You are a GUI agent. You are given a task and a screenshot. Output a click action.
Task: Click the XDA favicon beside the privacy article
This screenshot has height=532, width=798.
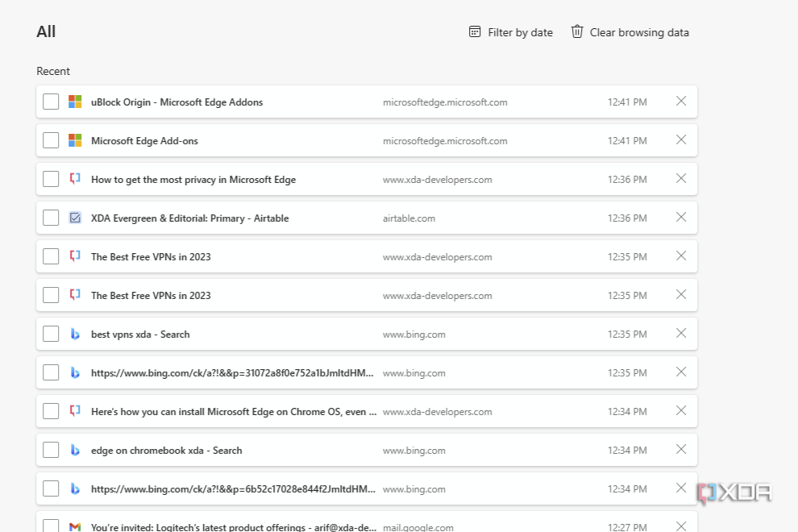(74, 179)
